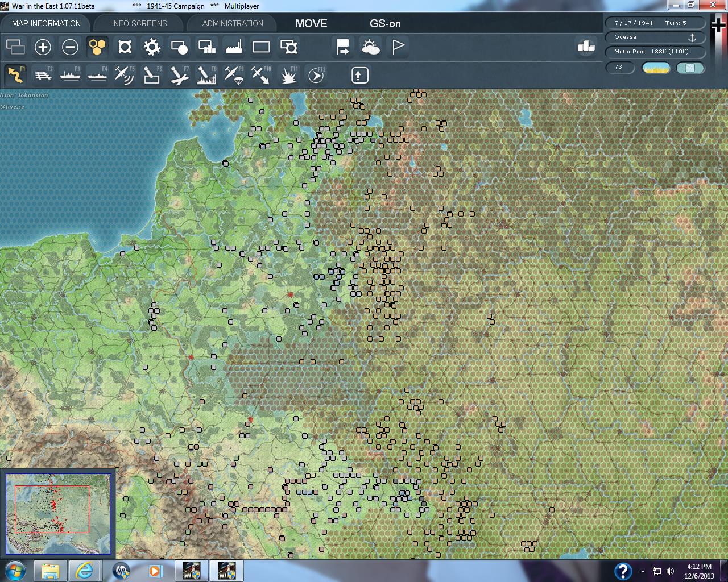728x582 pixels.
Task: Select F2 Rail Move mode
Action: coord(43,75)
